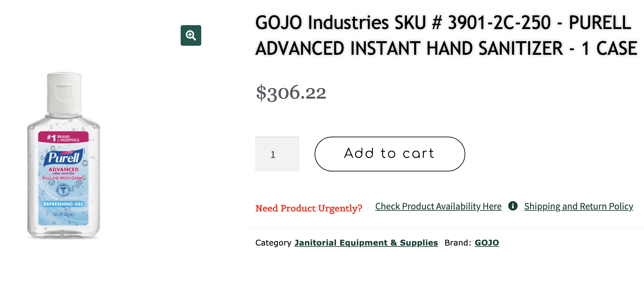Click the #1 Brand in Hospitals badge

63,138
